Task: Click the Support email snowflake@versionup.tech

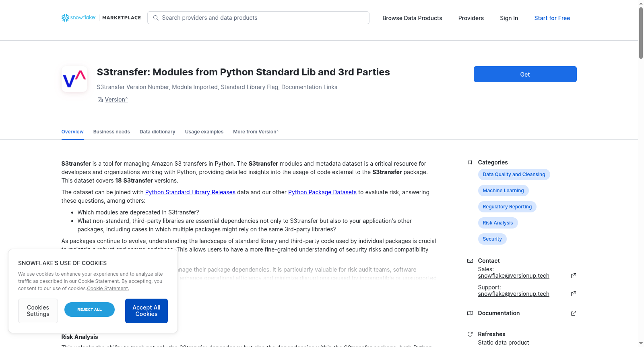Action: click(514, 294)
